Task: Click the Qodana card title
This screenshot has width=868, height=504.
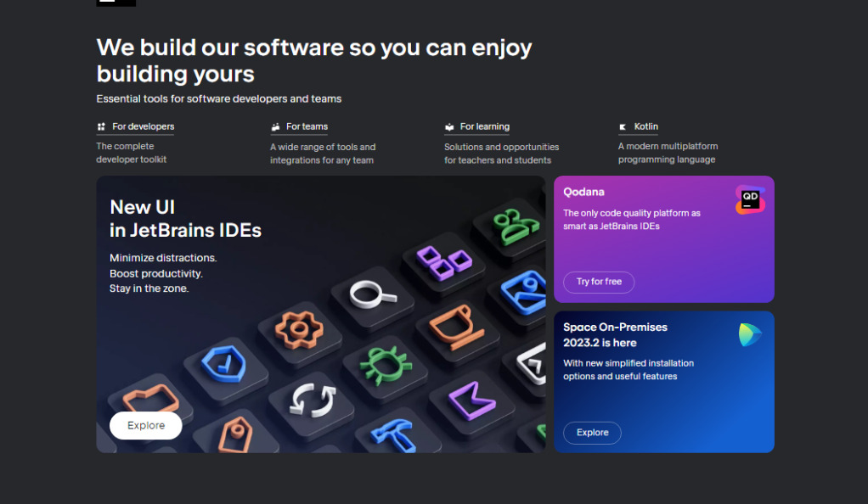Action: (583, 192)
